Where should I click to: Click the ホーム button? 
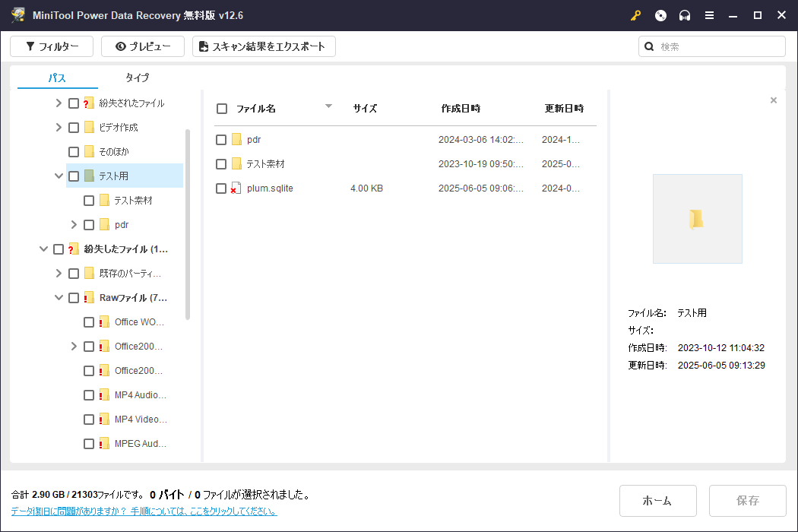[x=657, y=500]
